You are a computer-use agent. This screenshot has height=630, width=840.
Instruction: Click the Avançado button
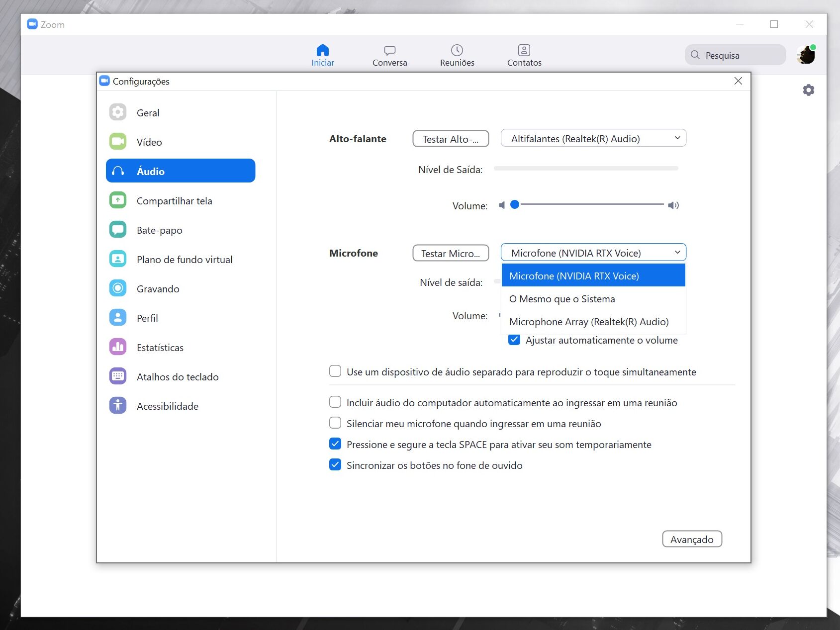click(692, 539)
